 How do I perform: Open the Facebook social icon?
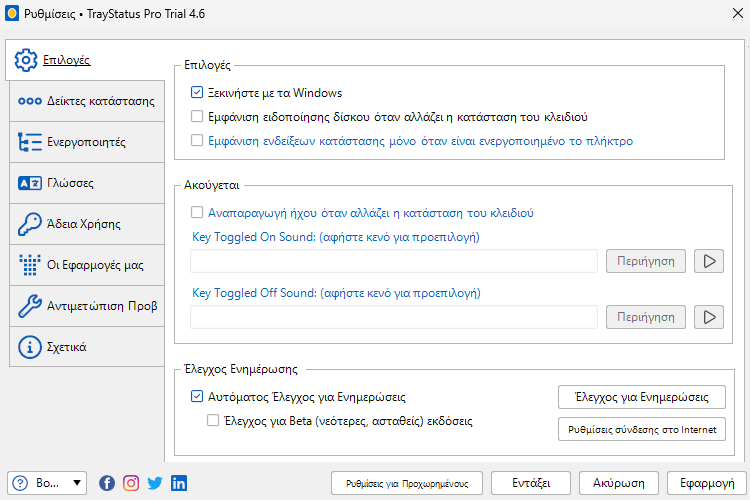click(x=107, y=483)
